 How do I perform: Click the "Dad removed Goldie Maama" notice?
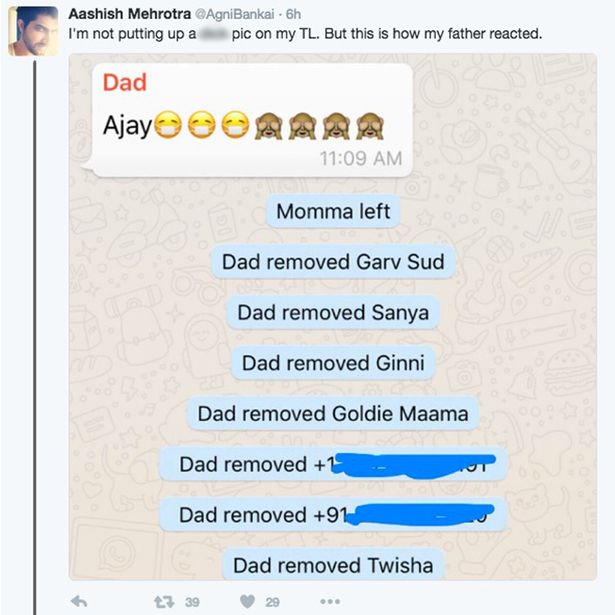tap(333, 413)
